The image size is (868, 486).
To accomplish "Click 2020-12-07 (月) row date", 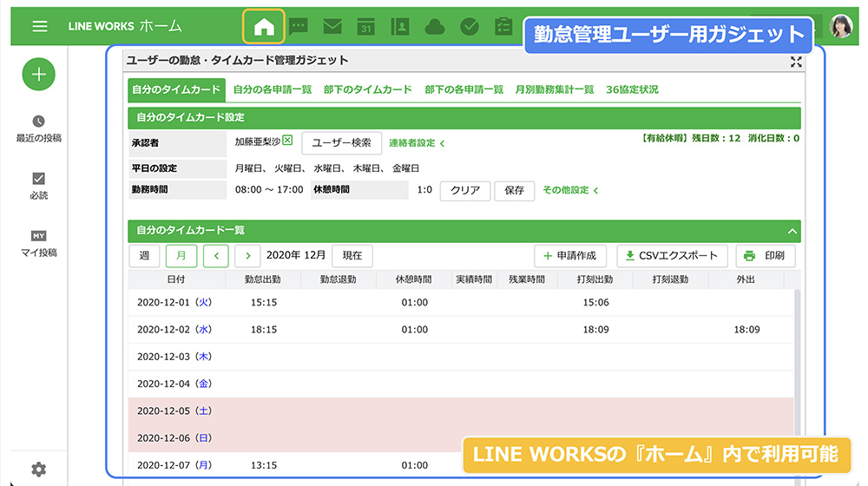I will [174, 465].
